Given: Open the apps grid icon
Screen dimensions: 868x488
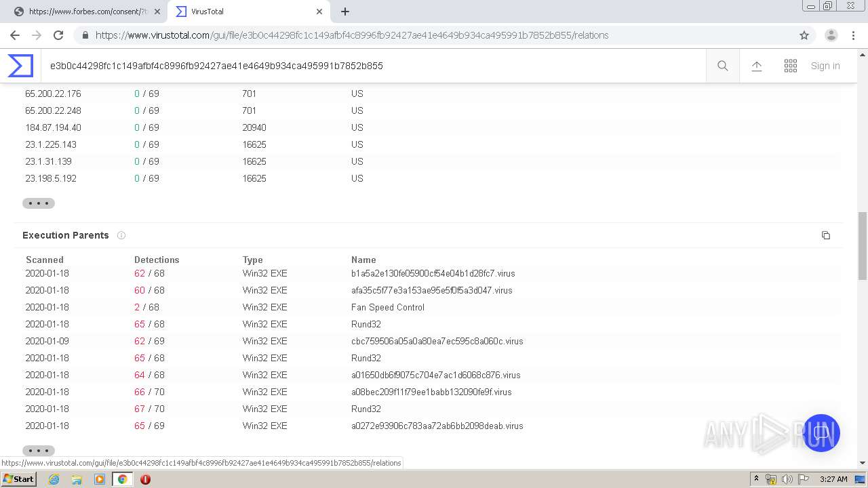Looking at the screenshot, I should (x=791, y=66).
